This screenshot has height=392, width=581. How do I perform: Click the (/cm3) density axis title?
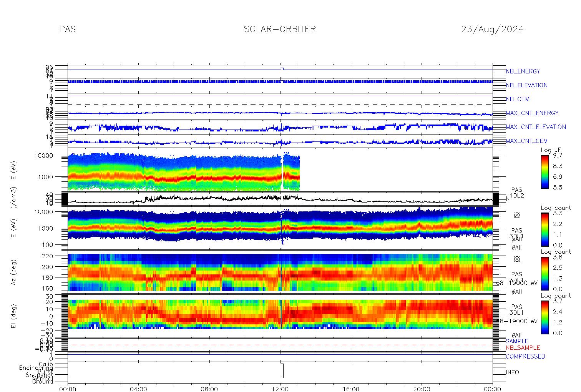pyautogui.click(x=13, y=198)
